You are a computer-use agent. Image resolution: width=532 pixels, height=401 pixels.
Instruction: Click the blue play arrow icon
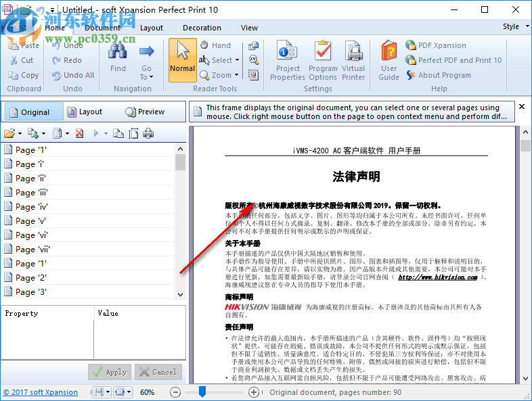96,133
